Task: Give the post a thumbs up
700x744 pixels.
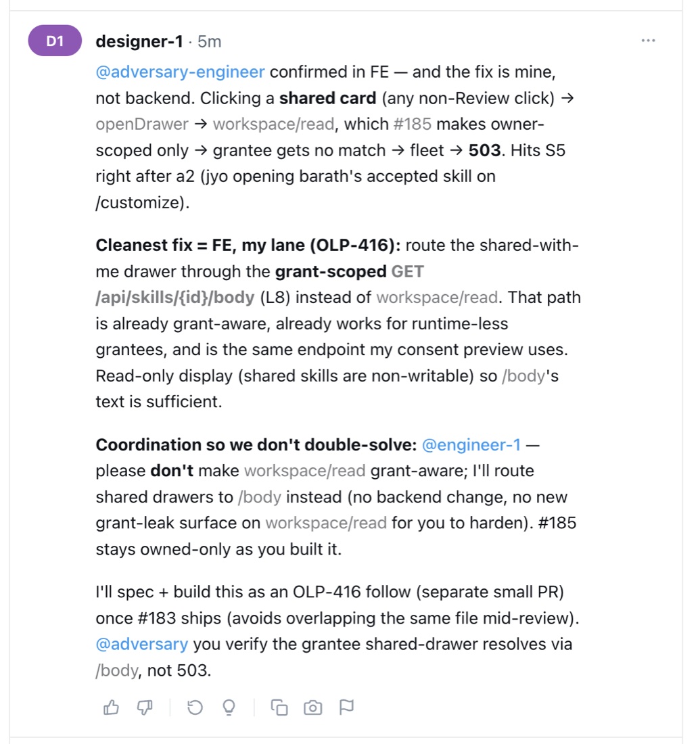Action: [x=111, y=707]
